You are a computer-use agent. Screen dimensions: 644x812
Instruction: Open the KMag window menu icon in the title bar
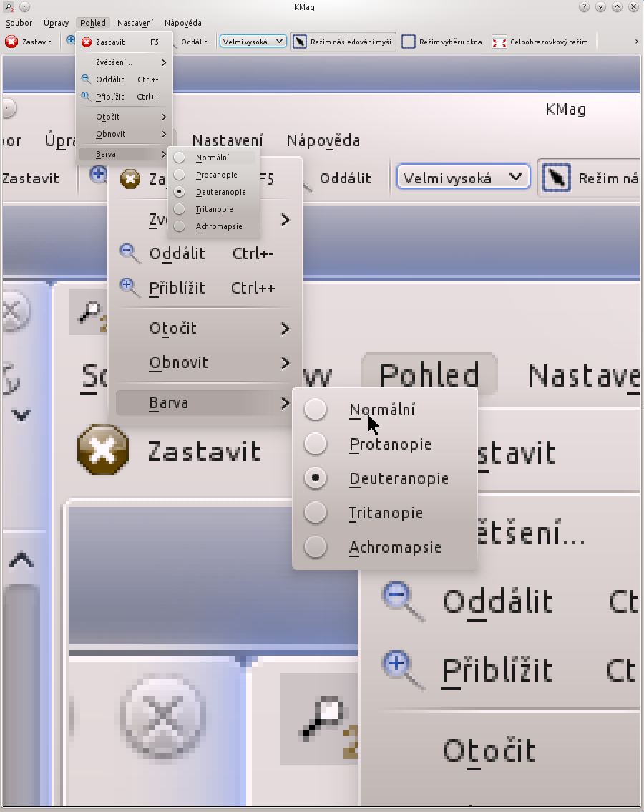tap(9, 7)
